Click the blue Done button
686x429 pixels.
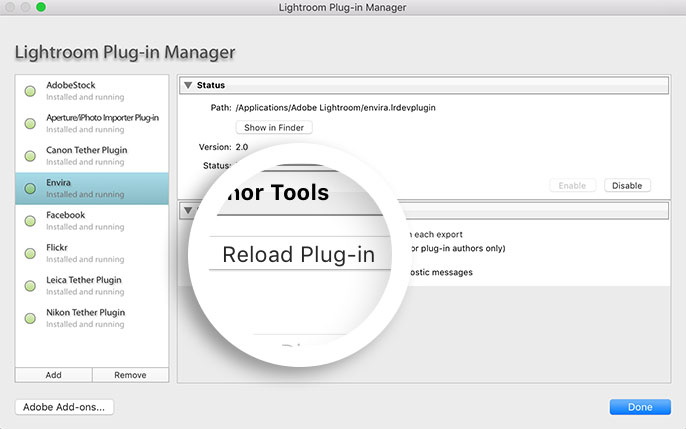(x=640, y=407)
